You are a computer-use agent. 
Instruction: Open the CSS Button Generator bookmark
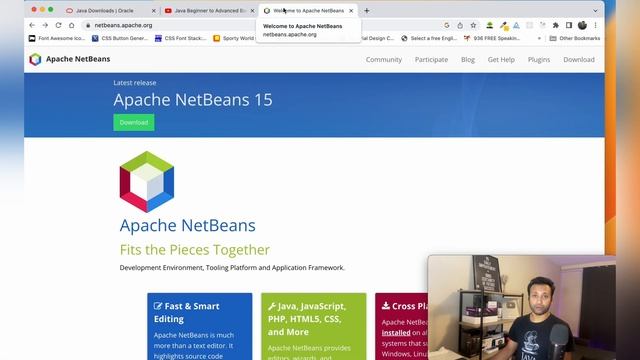pos(120,38)
